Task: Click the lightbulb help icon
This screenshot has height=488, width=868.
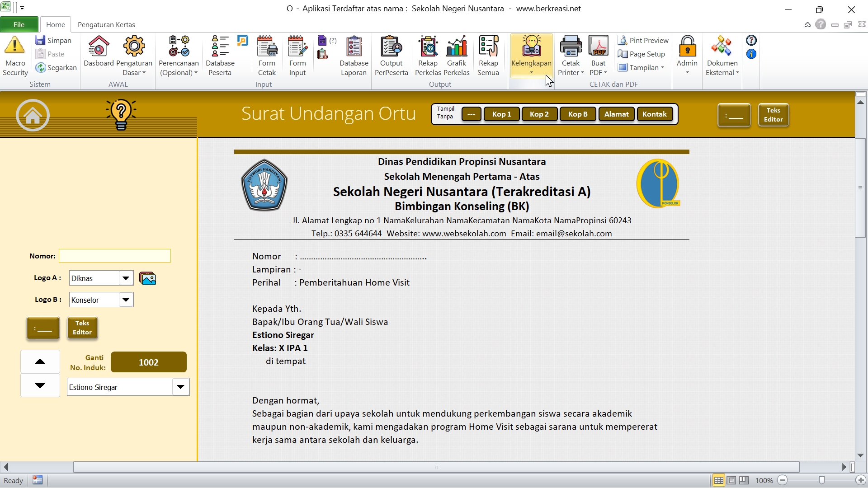Action: tap(121, 114)
